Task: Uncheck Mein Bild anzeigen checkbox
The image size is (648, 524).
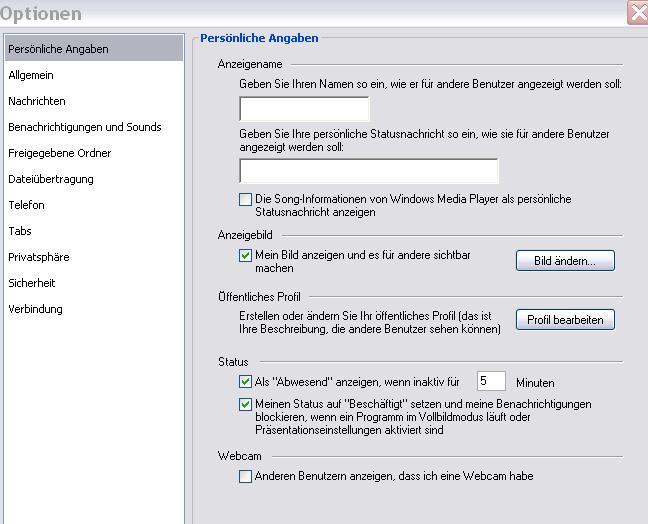Action: (x=245, y=255)
